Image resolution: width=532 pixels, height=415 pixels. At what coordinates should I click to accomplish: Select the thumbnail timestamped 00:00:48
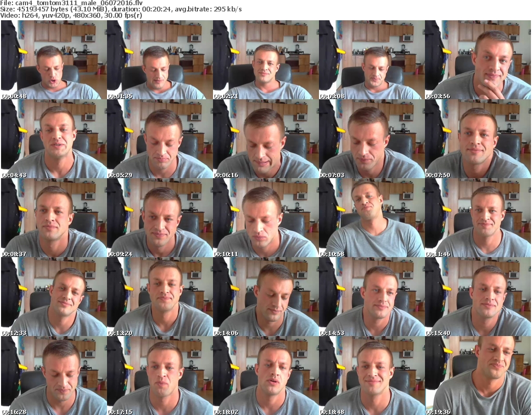tap(54, 60)
